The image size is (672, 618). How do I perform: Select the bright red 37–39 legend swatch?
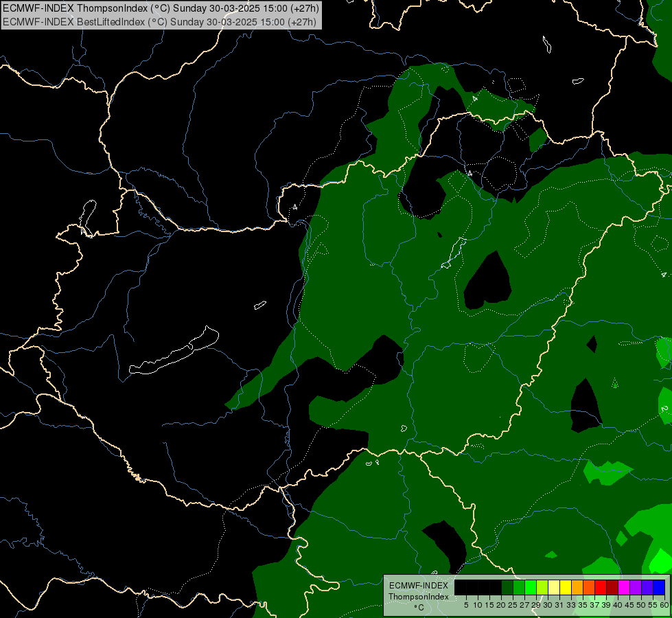click(601, 587)
